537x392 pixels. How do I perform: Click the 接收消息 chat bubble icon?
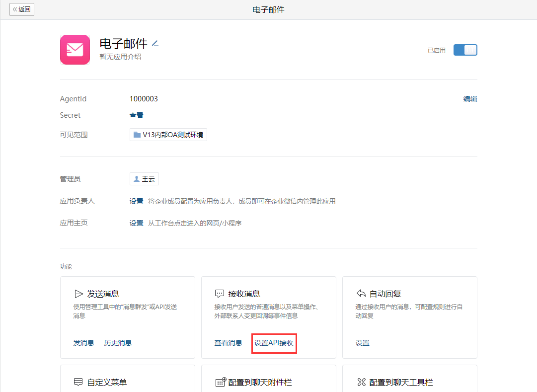click(220, 294)
